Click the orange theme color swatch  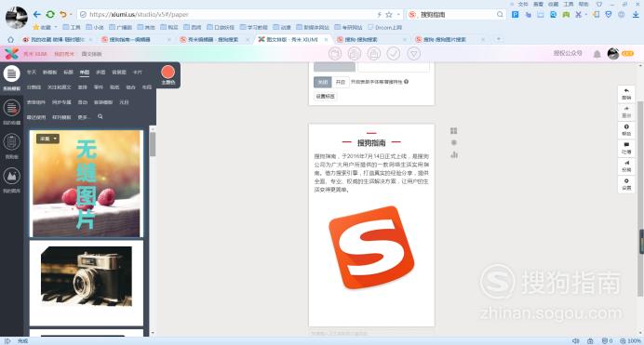[x=168, y=72]
